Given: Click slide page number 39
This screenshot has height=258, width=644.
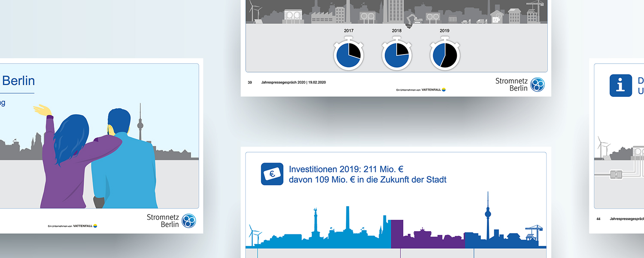Looking at the screenshot, I should tap(250, 82).
